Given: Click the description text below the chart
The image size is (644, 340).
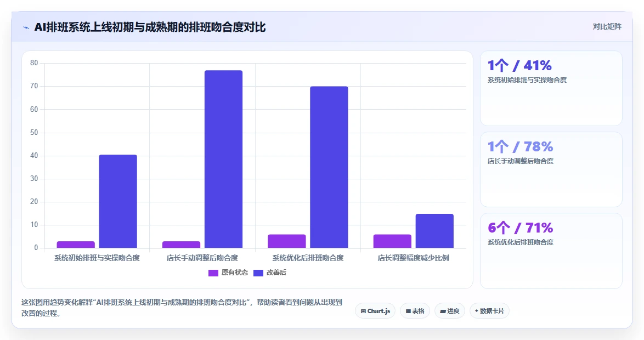Looking at the screenshot, I should [182, 308].
